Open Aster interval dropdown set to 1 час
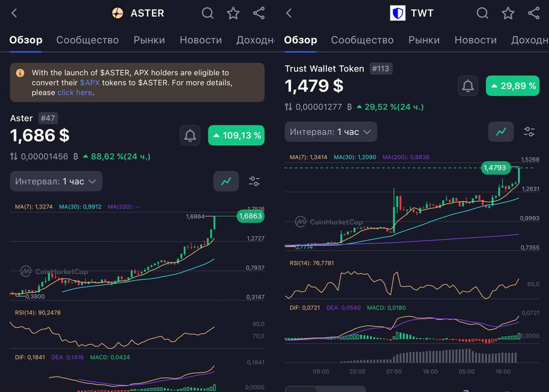The image size is (549, 392). click(x=56, y=181)
